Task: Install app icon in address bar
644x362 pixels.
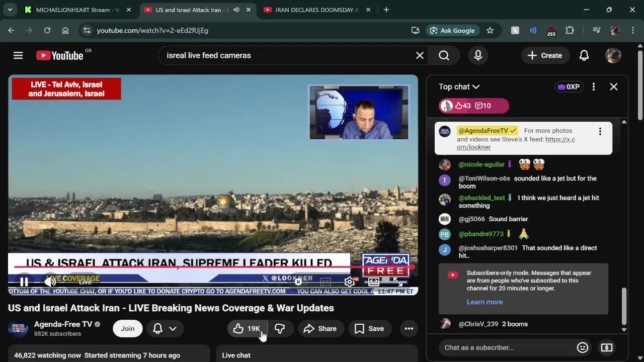Action: (x=416, y=30)
